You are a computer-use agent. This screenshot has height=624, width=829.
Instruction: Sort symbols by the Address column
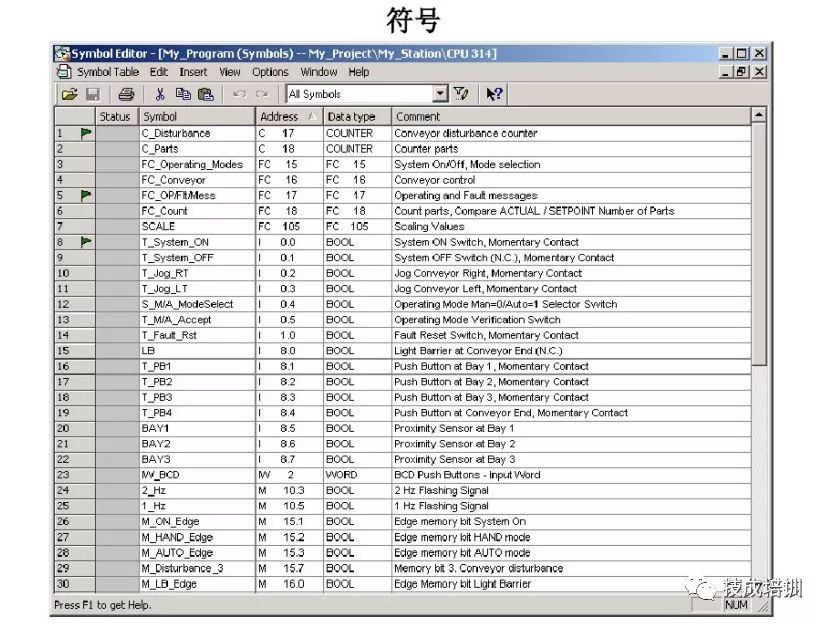pyautogui.click(x=278, y=116)
